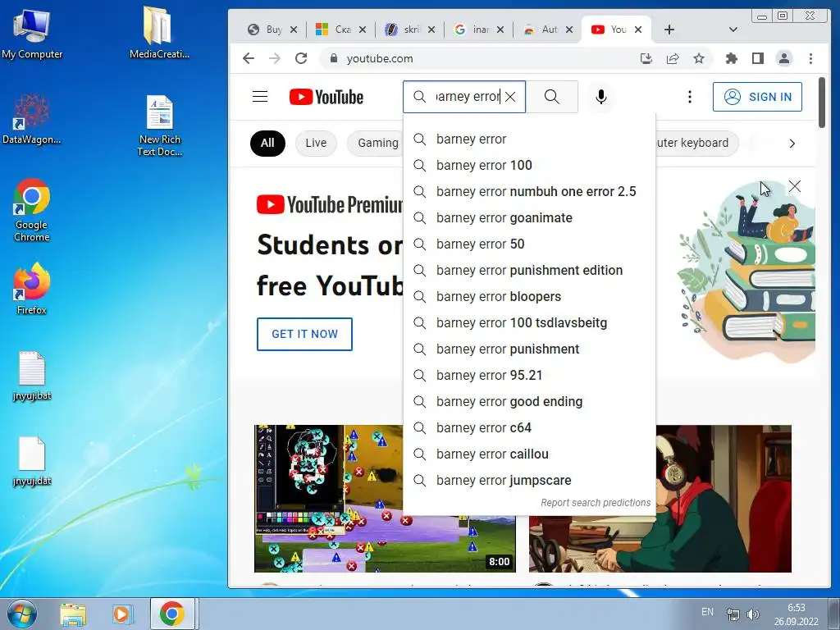
Task: Choose suggestion 'barney error caillou'
Action: pos(529,454)
